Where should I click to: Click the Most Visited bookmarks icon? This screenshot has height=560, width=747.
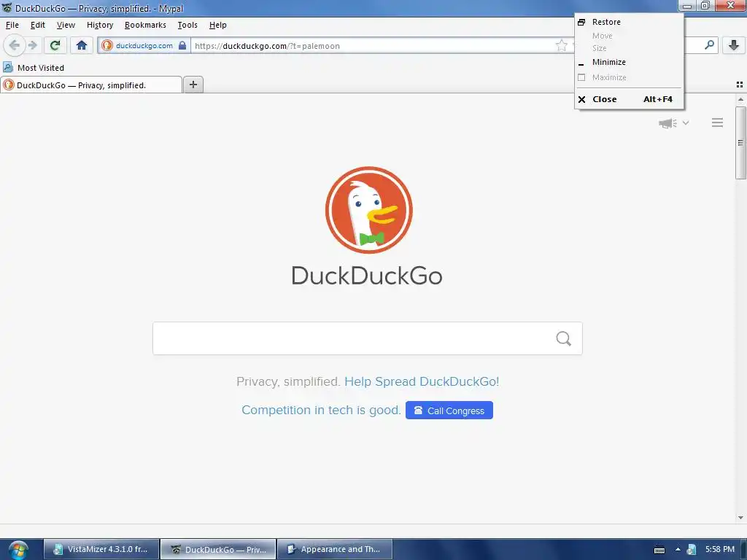click(x=8, y=67)
